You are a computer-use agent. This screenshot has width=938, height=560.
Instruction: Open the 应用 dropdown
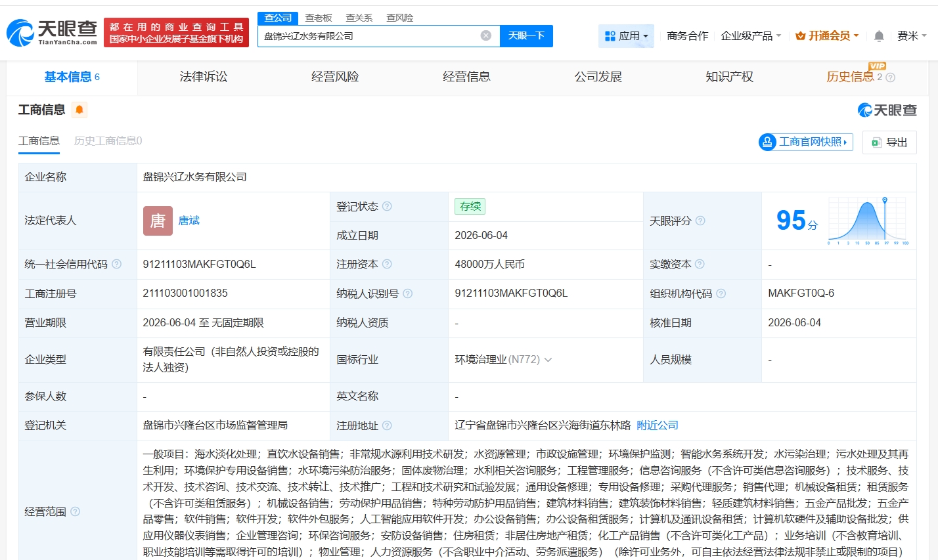tap(626, 36)
